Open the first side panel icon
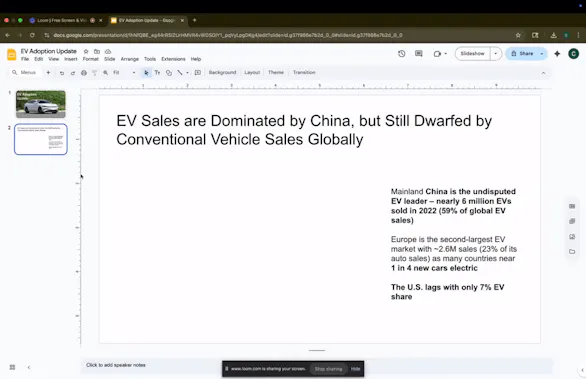586x379 pixels. [x=572, y=206]
